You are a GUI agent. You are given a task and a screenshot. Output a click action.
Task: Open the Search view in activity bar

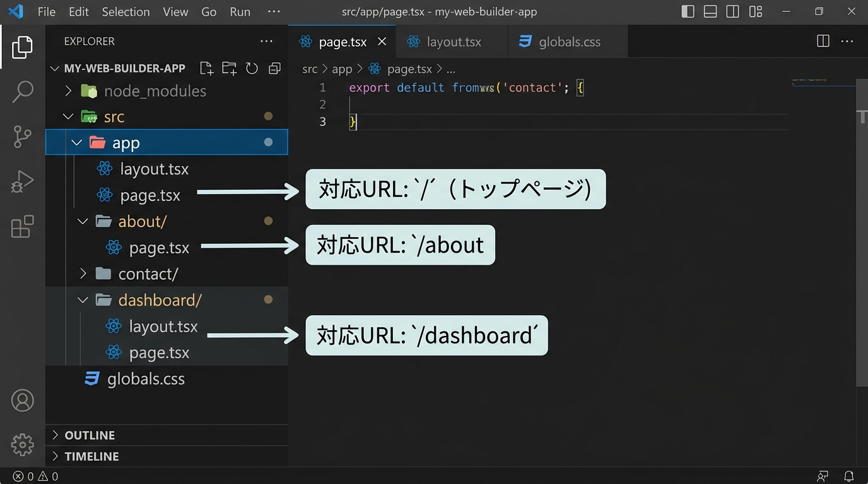23,91
